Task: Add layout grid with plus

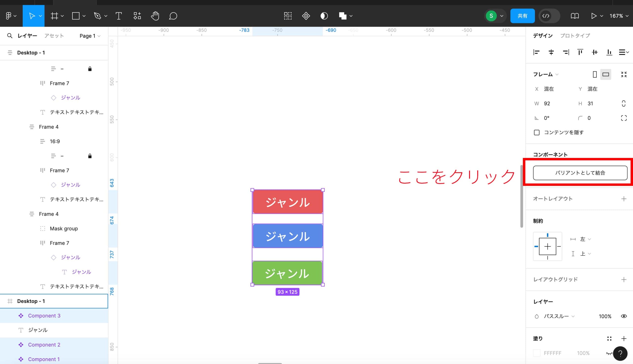Action: coord(624,279)
